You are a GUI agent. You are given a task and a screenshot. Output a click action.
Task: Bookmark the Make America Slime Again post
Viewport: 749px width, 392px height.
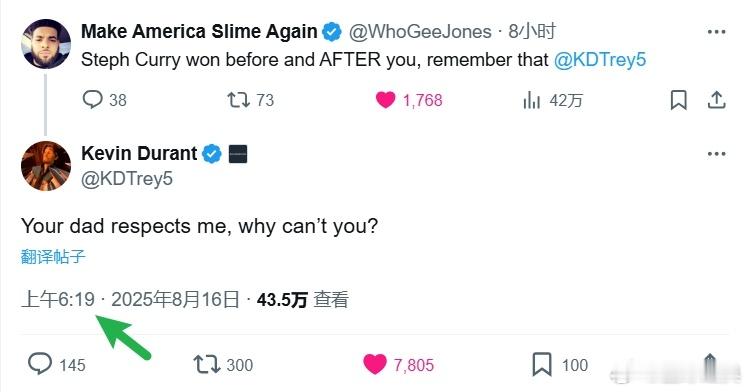678,100
